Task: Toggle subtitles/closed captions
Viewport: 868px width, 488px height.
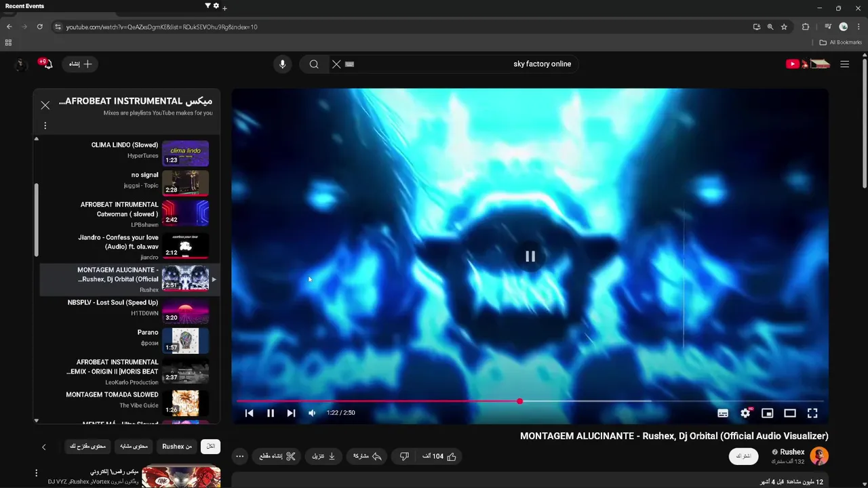Action: [723, 413]
